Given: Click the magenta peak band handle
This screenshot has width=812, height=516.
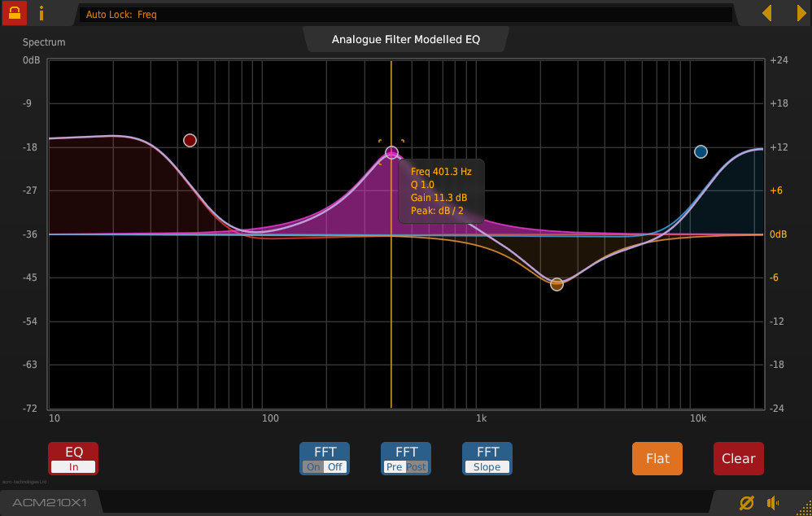Looking at the screenshot, I should [392, 152].
